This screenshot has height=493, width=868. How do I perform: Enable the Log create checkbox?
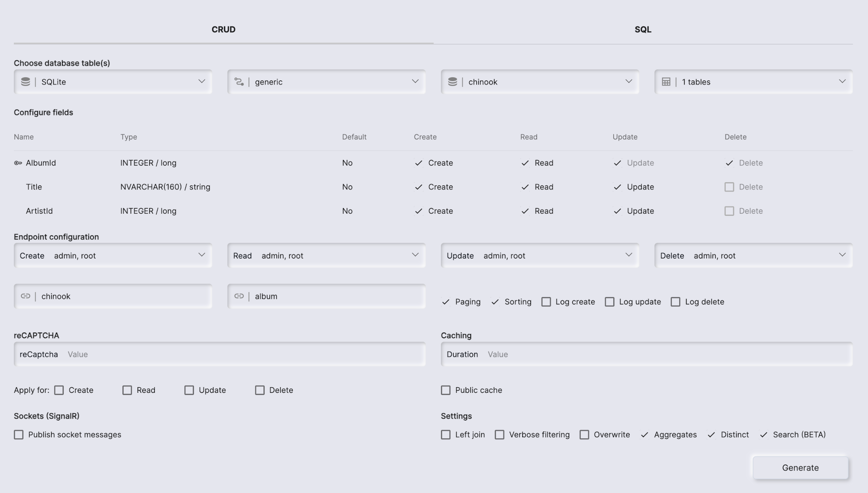[546, 301]
